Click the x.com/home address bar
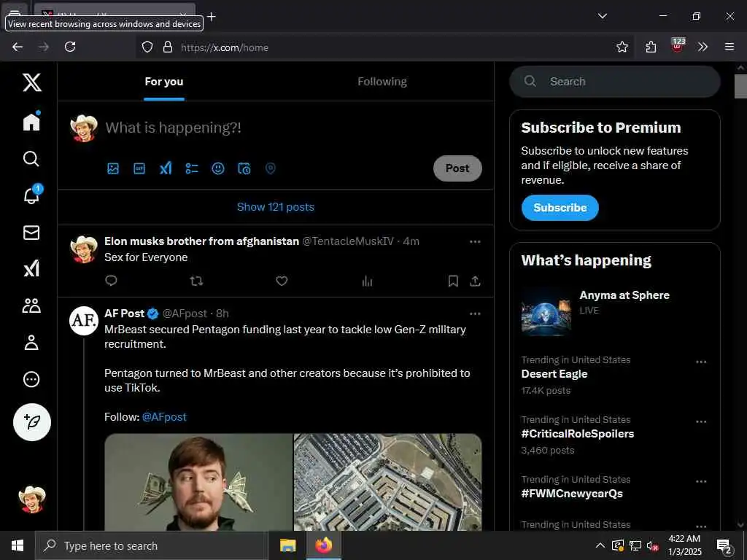747x560 pixels. (x=384, y=47)
